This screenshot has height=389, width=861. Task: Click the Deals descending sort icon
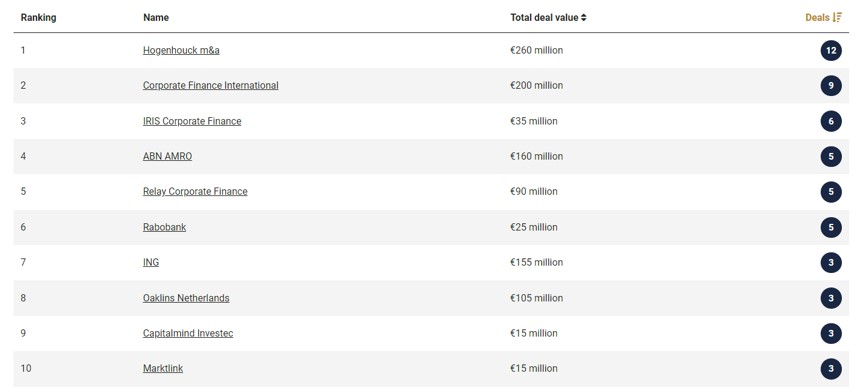coord(837,18)
